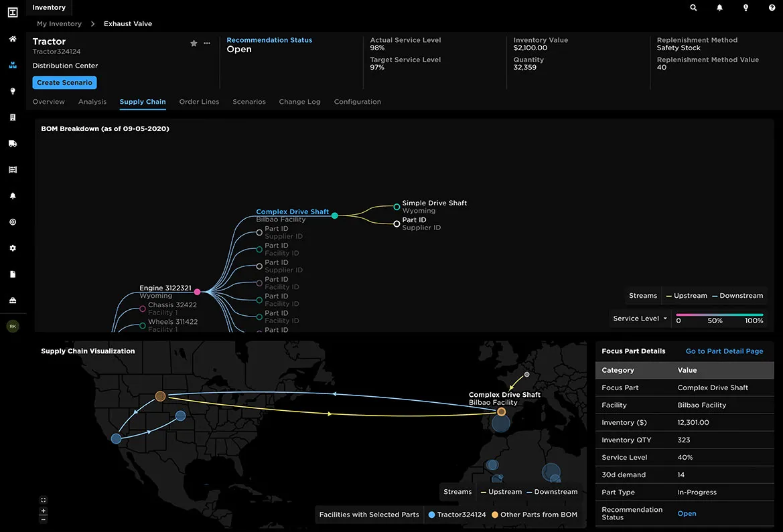This screenshot has height=532, width=783.
Task: Select the Engine 3122321 node
Action: pos(197,292)
